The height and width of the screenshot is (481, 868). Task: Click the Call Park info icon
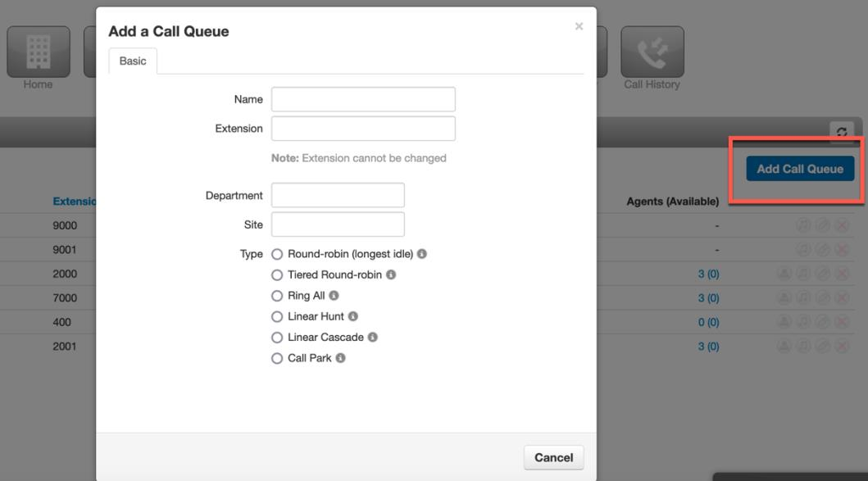tap(340, 358)
